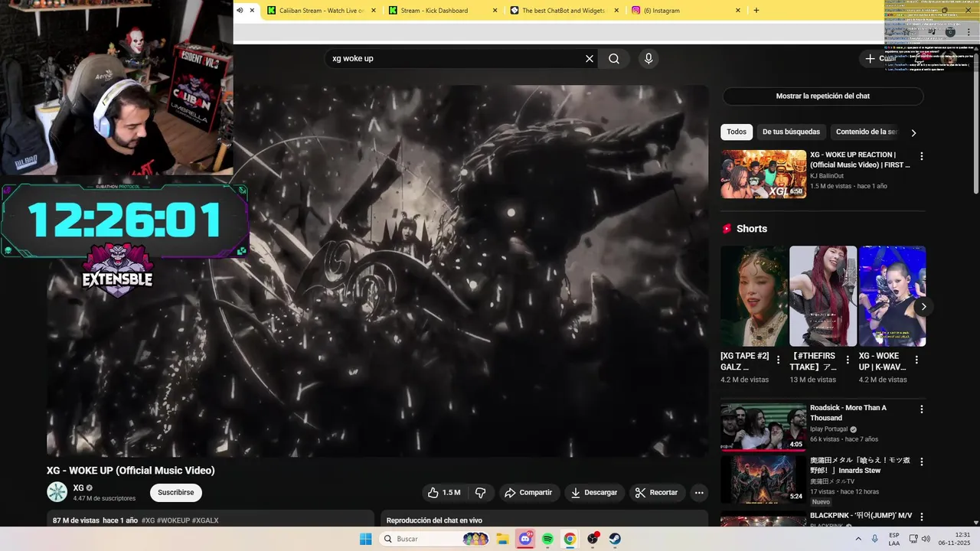Image resolution: width=980 pixels, height=551 pixels.
Task: Open options for BLACKPINK JUMP video
Action: [922, 517]
